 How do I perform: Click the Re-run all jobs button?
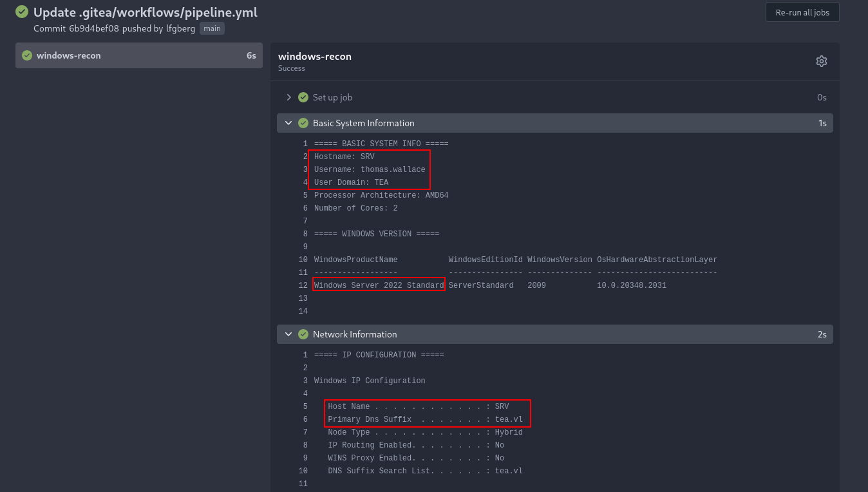tap(802, 12)
